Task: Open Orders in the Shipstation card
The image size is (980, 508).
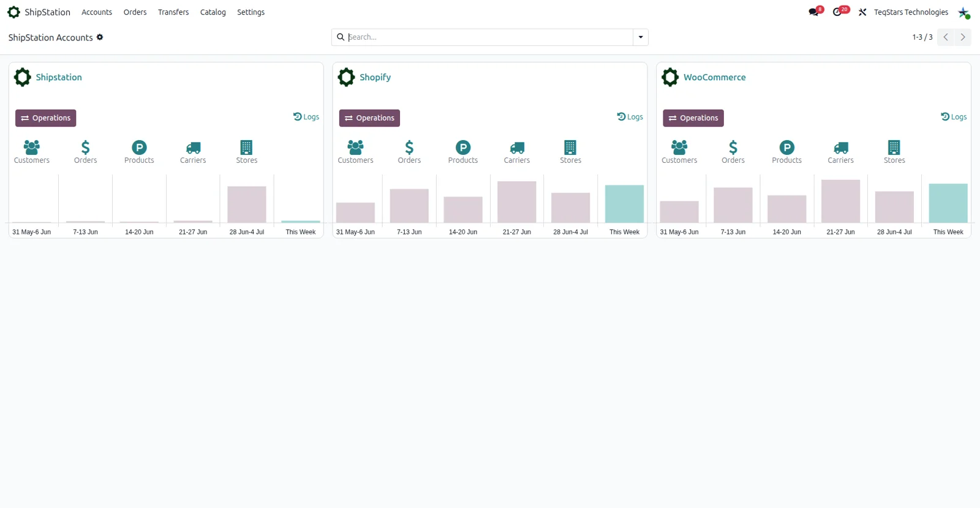Action: click(x=86, y=152)
